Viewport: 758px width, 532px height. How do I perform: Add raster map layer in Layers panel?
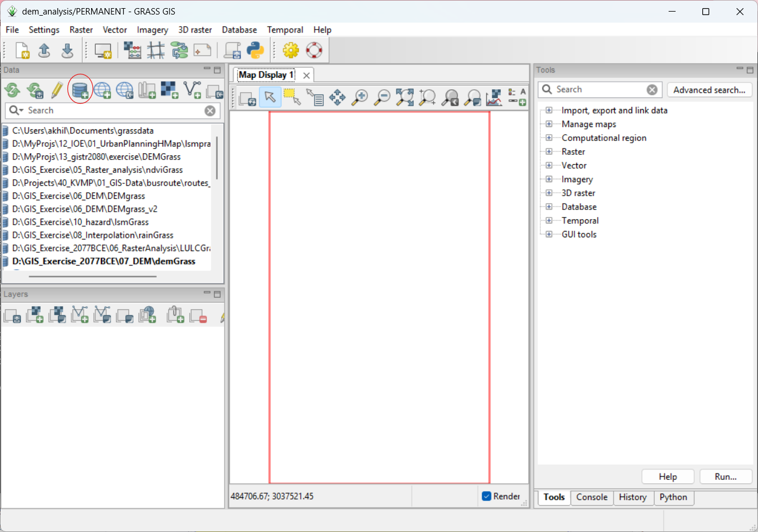pyautogui.click(x=34, y=315)
